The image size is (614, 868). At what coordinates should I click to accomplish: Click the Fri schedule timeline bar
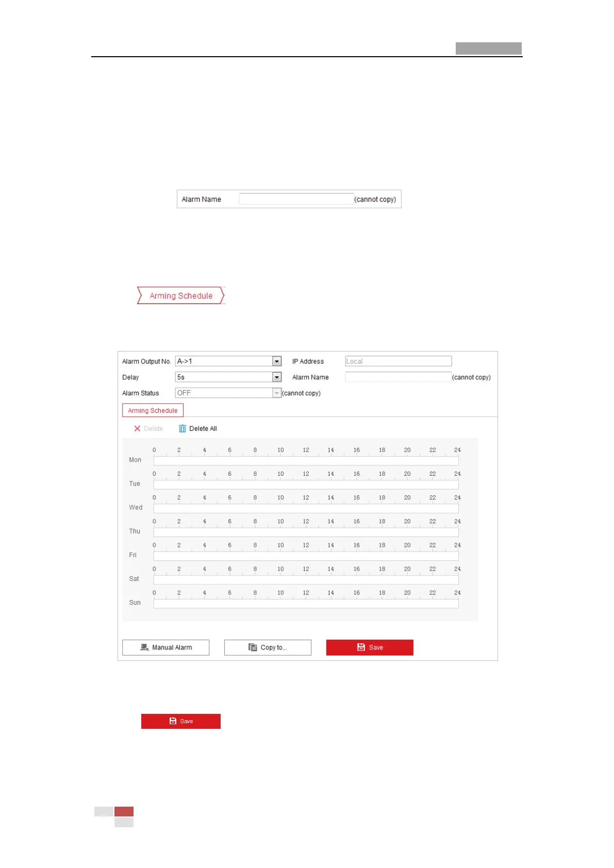[x=306, y=556]
